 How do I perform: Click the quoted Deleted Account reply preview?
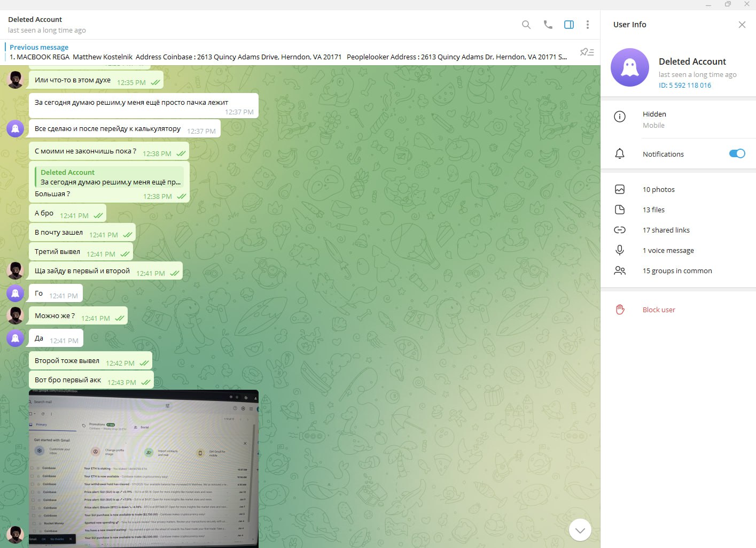(x=109, y=177)
